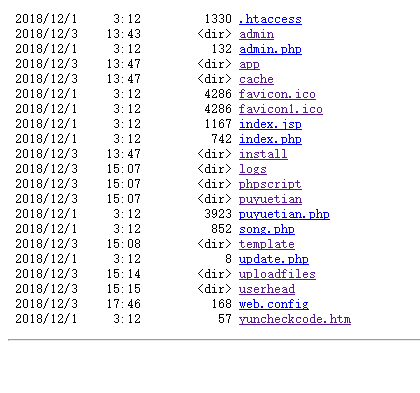Open the puyuetian.php file link
420x393 pixels.
click(x=284, y=214)
